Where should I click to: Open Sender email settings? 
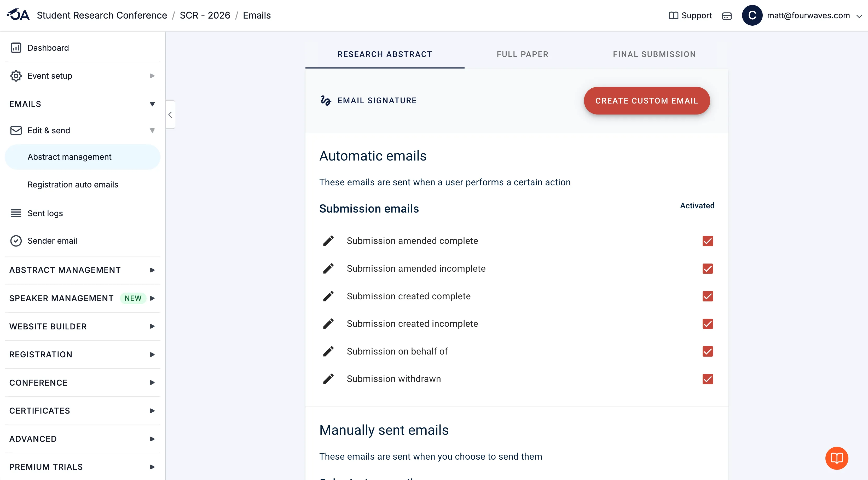52,241
